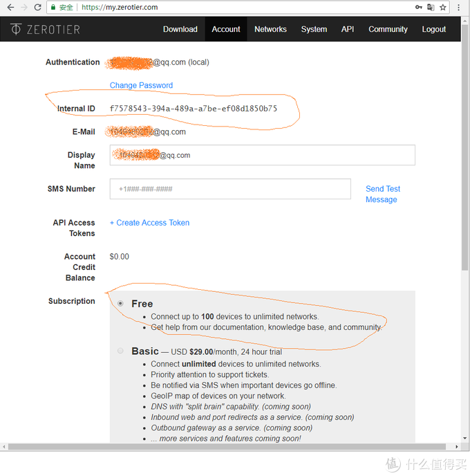Screen dimensions: 470x476
Task: Bookmark this page with the star icon
Action: (444, 8)
